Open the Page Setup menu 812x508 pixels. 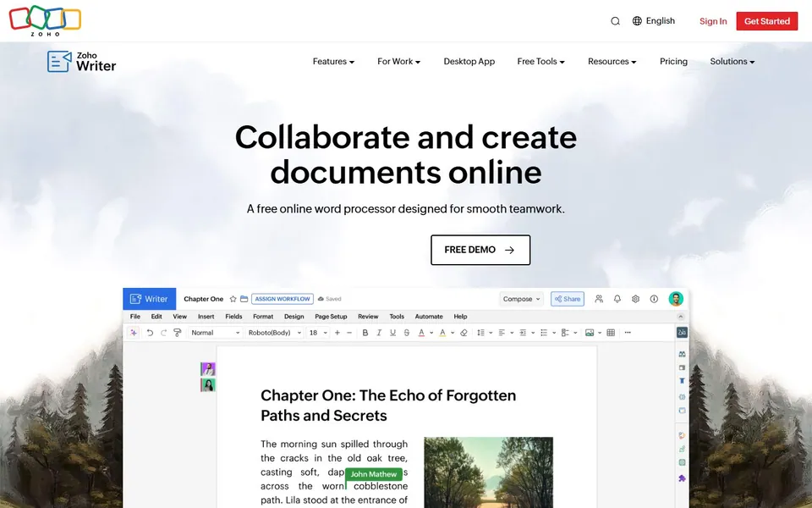(x=331, y=317)
